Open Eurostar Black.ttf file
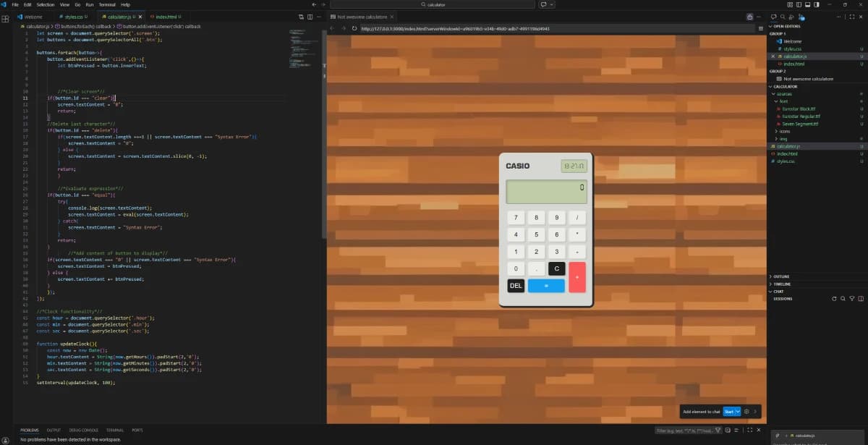Viewport: 868px width, 445px height. pyautogui.click(x=817, y=109)
